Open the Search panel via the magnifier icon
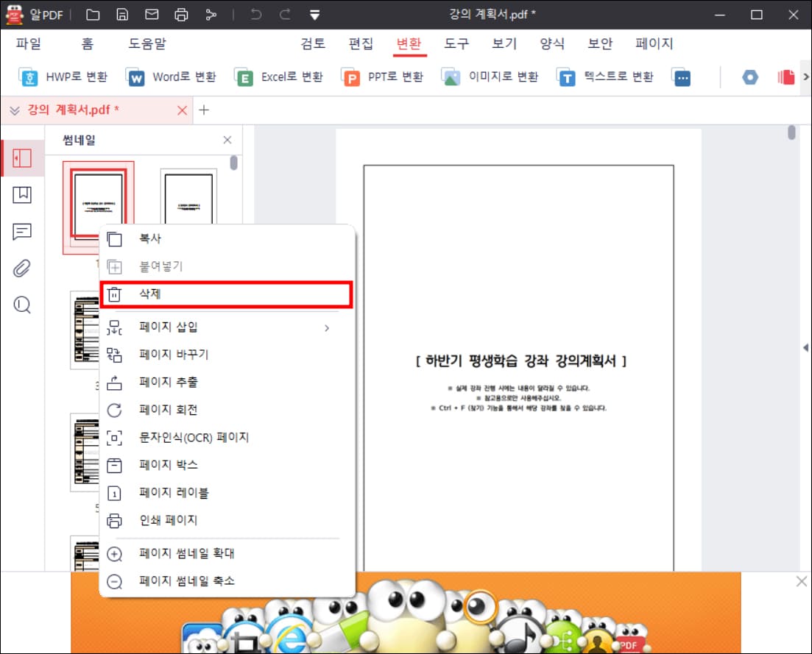Viewport: 812px width, 654px height. (22, 304)
